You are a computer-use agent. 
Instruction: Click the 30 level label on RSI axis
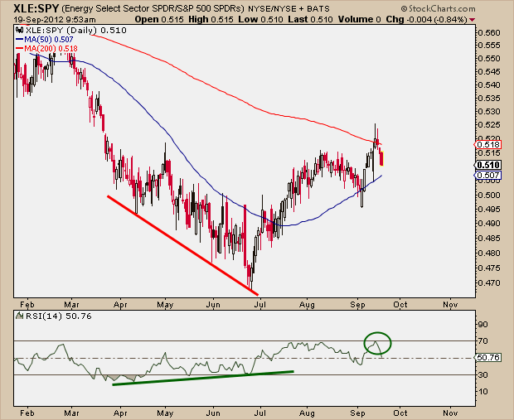pos(482,374)
